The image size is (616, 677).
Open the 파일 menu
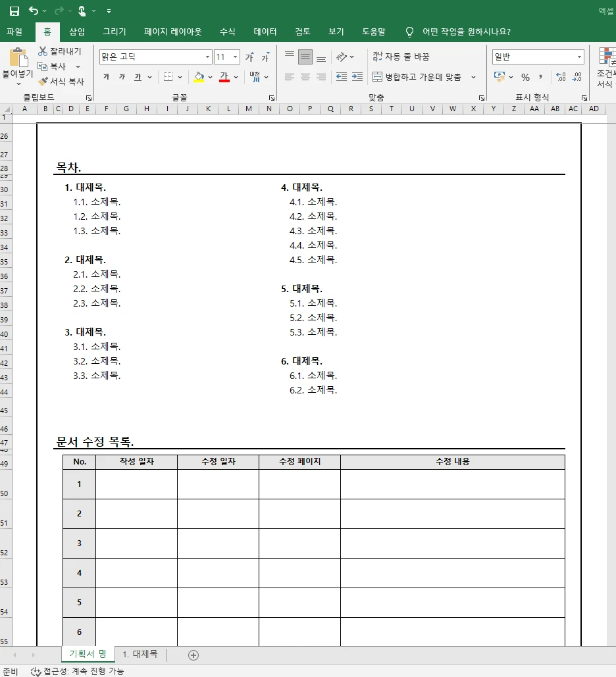(x=14, y=32)
